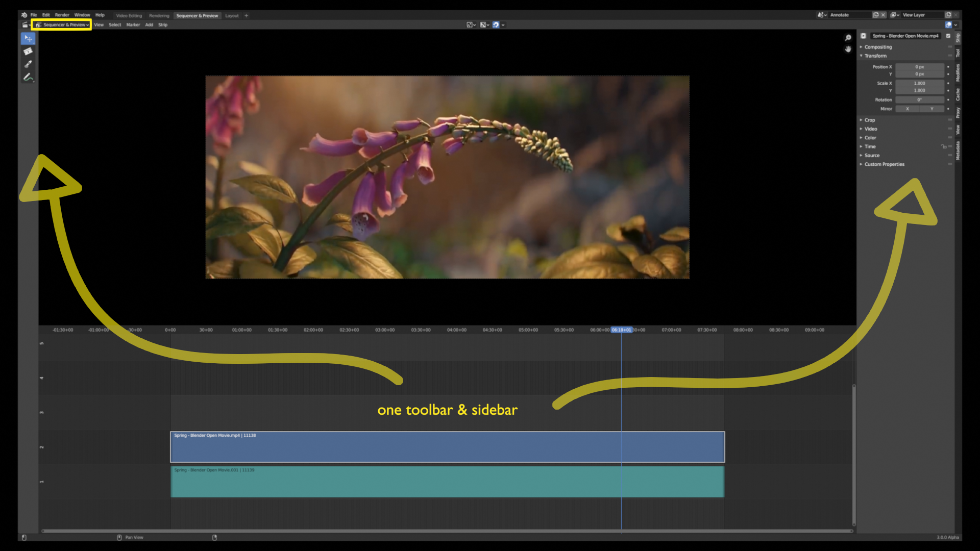
Task: Select the Tweak tool in the left toolbar
Action: click(x=28, y=38)
